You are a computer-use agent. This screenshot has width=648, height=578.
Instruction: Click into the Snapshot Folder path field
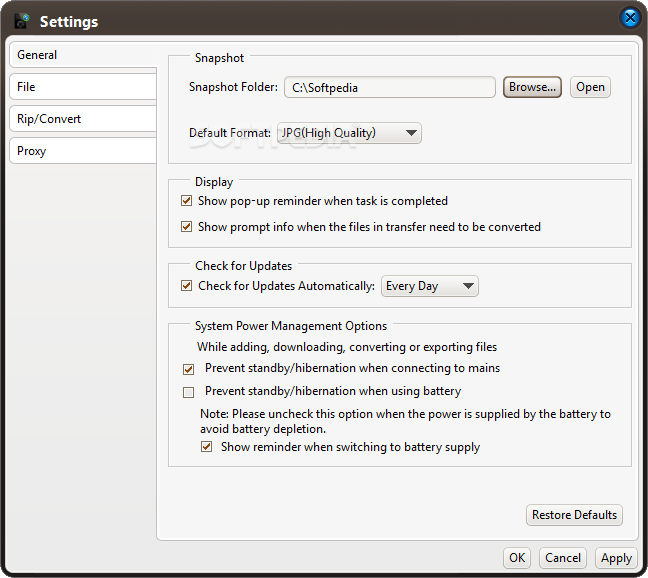tap(390, 87)
